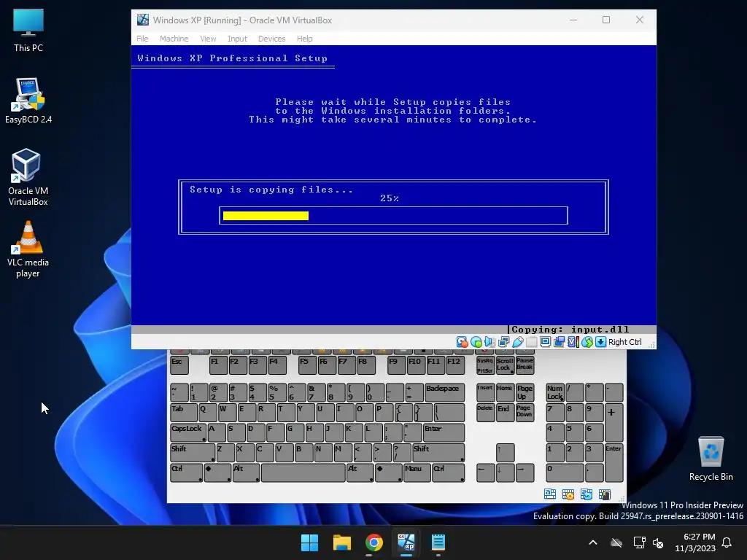Click the space bar on soft keyboard
747x560 pixels.
coord(303,472)
